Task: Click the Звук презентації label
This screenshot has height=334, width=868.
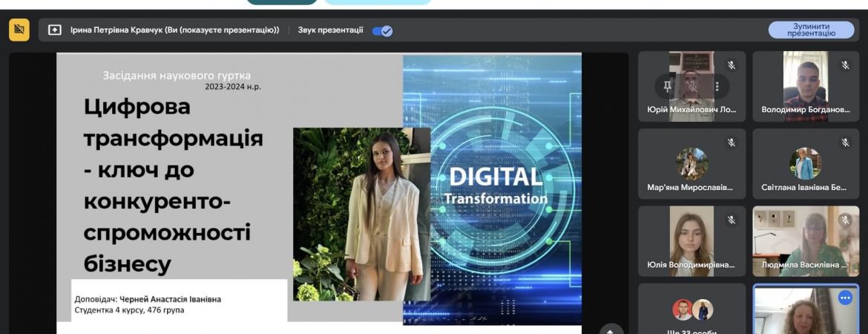Action: (330, 30)
